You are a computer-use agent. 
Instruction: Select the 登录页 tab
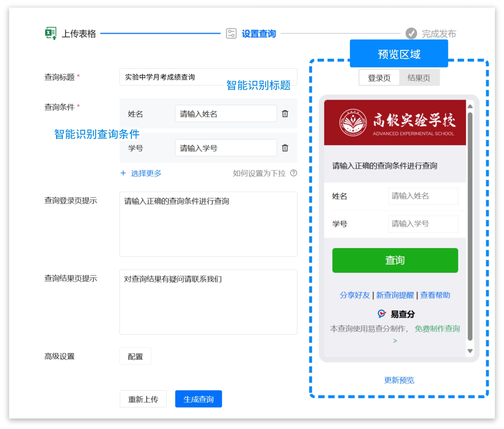click(379, 77)
